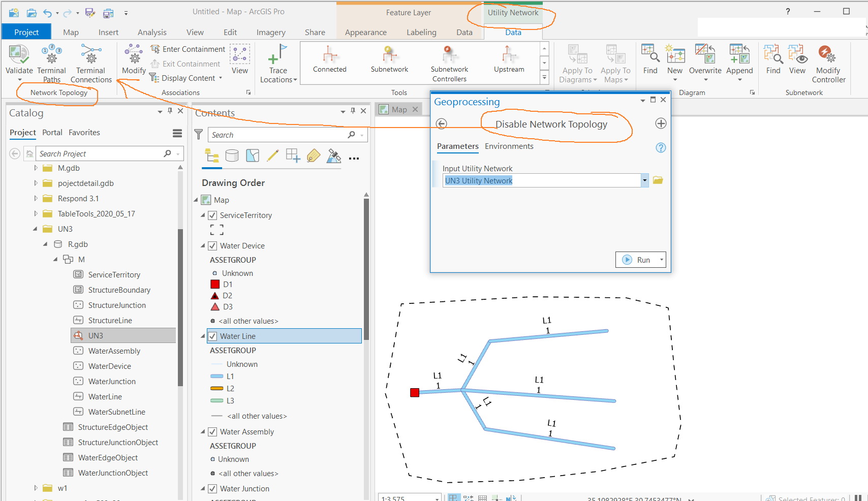Open the Map ribbon tab
The width and height of the screenshot is (868, 501).
point(71,32)
